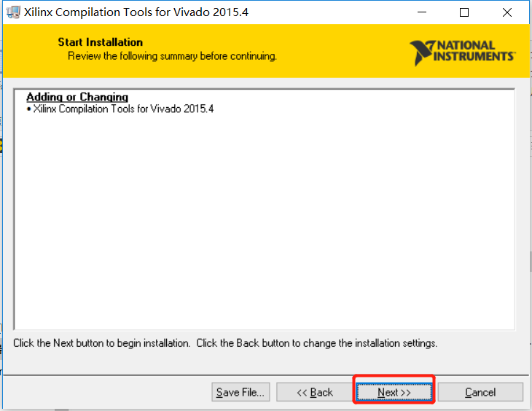The image size is (532, 411).
Task: Go back with the << Back button
Action: point(315,392)
